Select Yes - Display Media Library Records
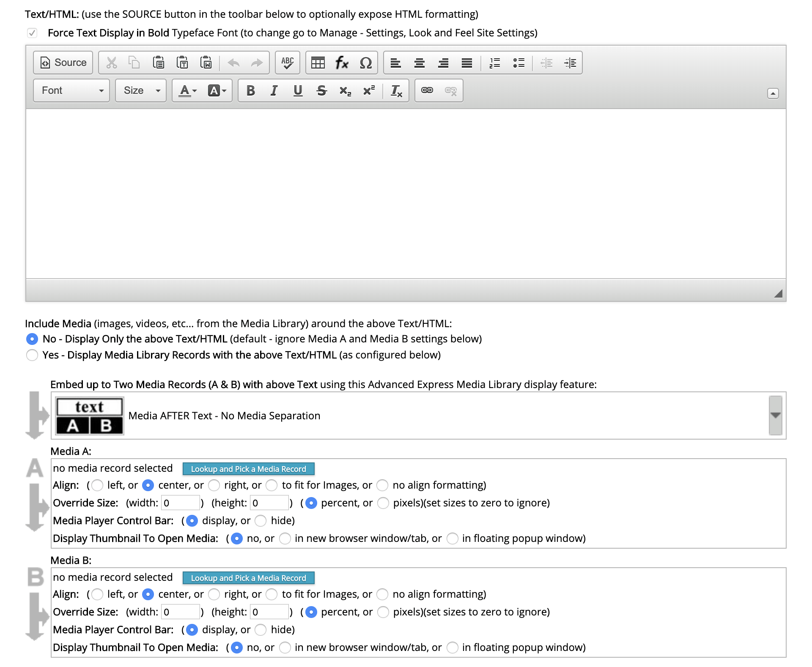This screenshot has height=667, width=812. pos(32,355)
